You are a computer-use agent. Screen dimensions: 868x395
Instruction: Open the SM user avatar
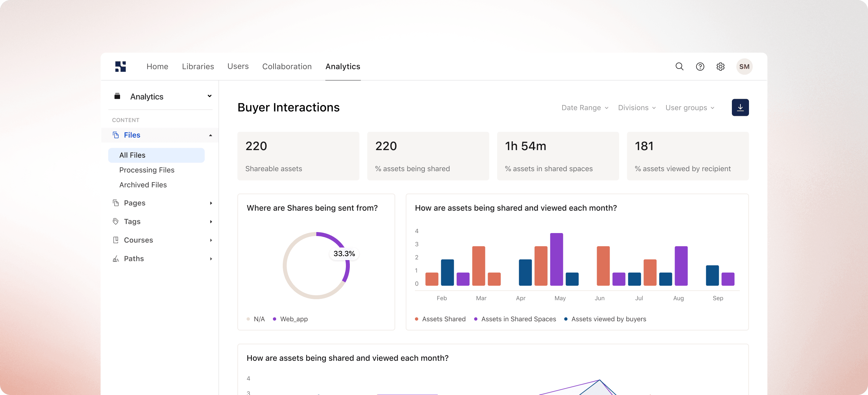[x=744, y=66]
